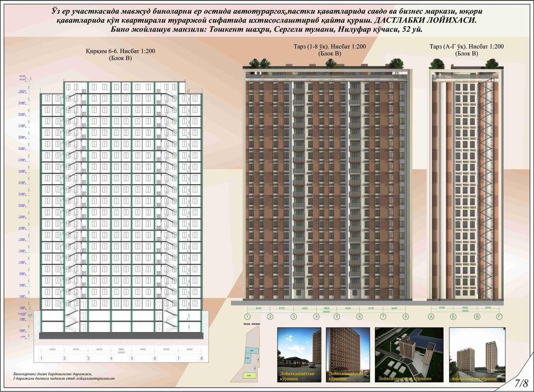This screenshot has width=534, height=392.
Task: Click the green axis circle 7 below the façade elevation
Action: [x=383, y=317]
